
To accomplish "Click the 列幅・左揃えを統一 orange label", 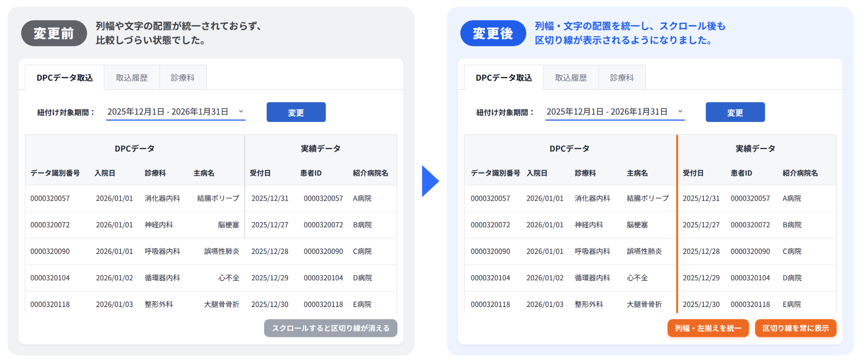I will [708, 328].
